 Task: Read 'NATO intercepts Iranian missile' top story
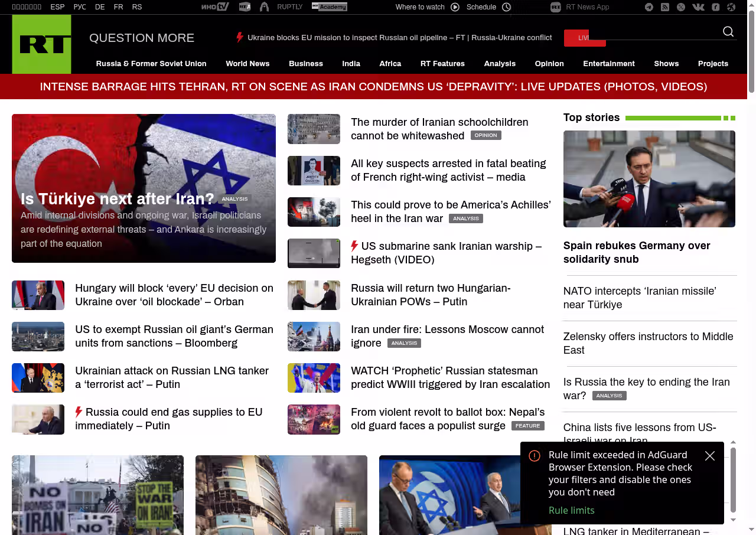tap(640, 298)
